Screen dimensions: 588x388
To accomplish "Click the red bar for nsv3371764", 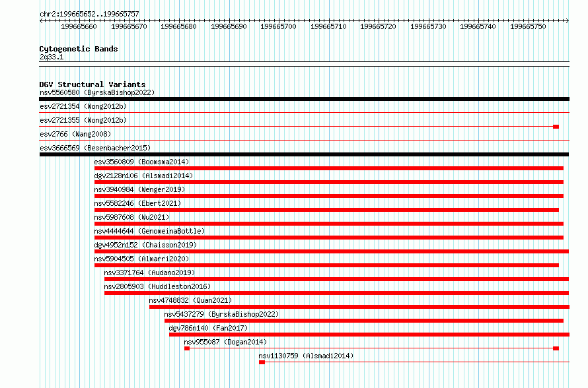I will click(x=336, y=279).
